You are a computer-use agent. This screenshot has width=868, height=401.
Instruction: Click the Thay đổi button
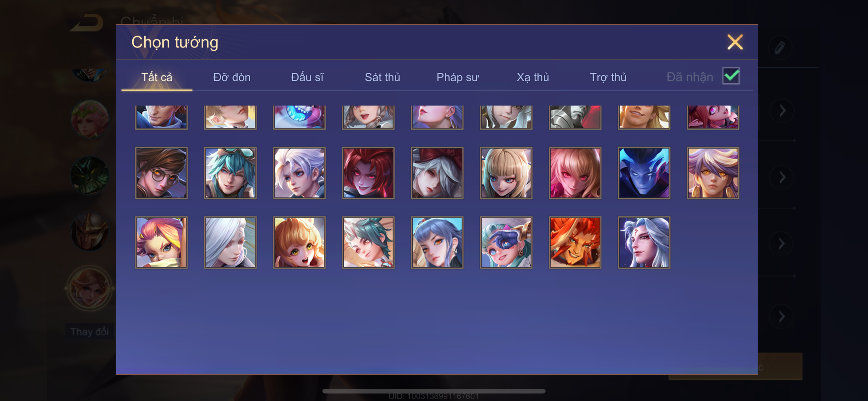coord(89,332)
